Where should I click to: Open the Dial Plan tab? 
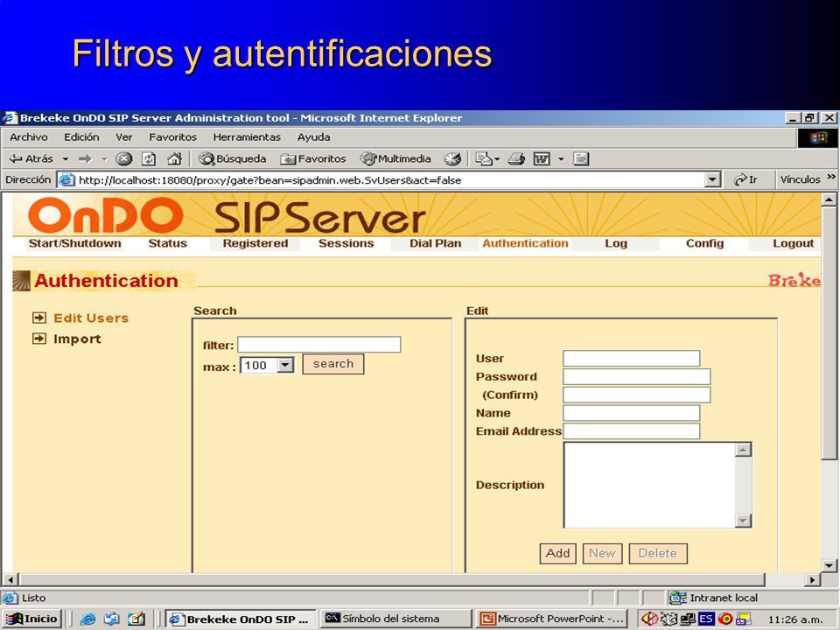point(436,243)
